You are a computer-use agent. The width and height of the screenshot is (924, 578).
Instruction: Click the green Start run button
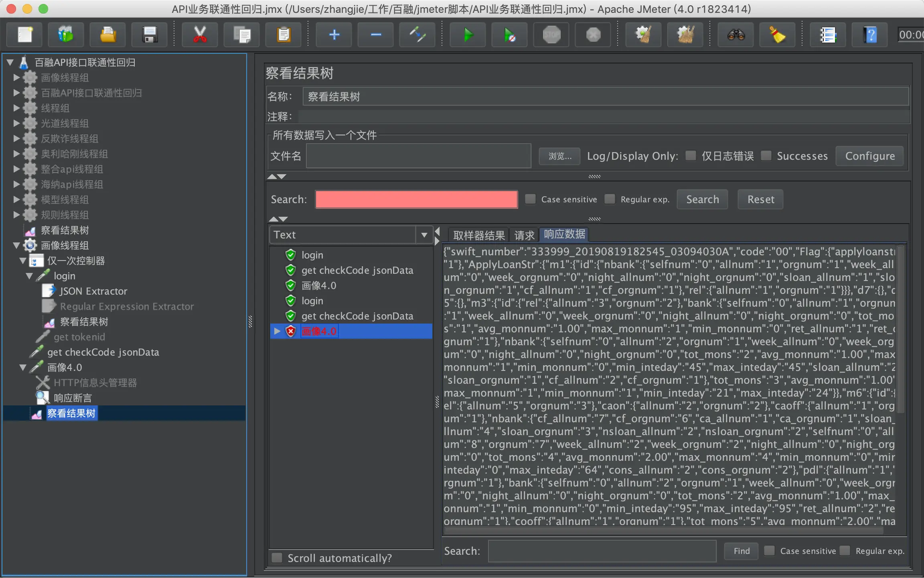tap(468, 35)
